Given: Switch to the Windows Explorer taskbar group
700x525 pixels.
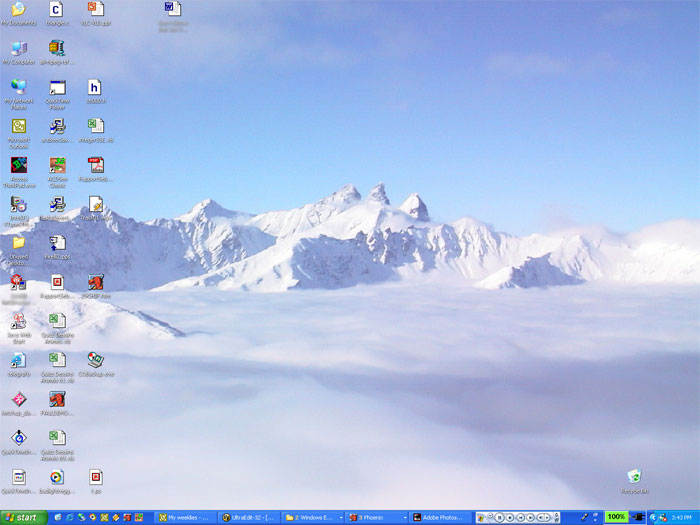Looking at the screenshot, I should click(312, 517).
